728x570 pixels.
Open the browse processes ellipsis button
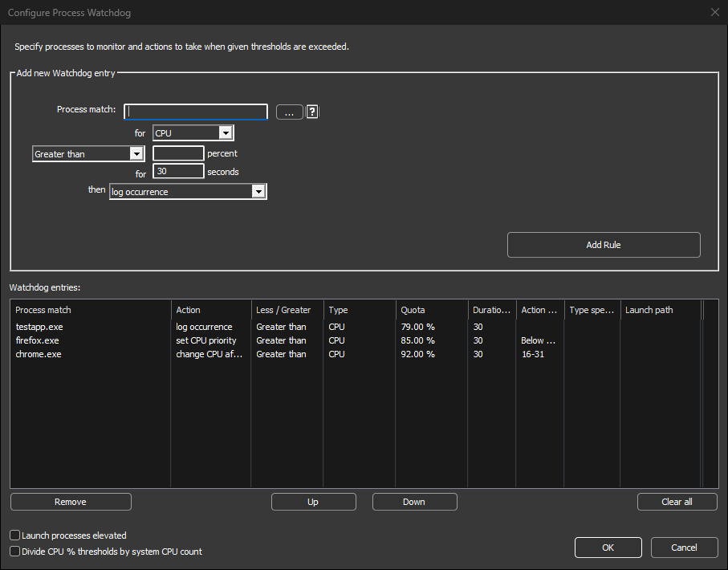[289, 112]
